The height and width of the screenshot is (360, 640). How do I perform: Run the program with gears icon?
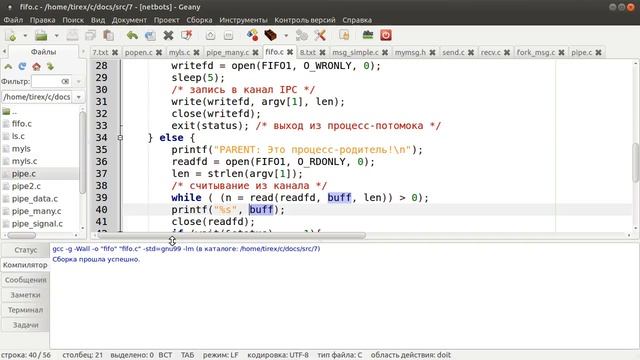click(x=302, y=36)
